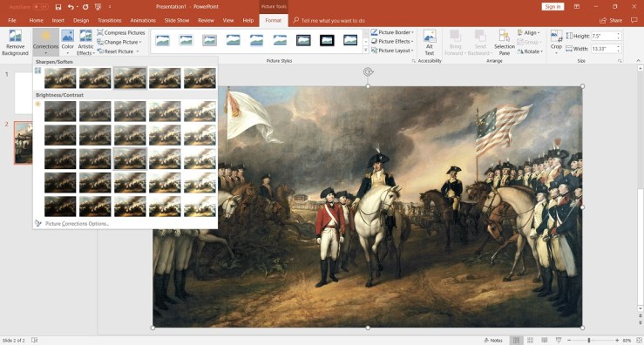Select the first Sharpen/Soften thumbnail
Viewport: 644px width, 345px height.
pos(60,78)
